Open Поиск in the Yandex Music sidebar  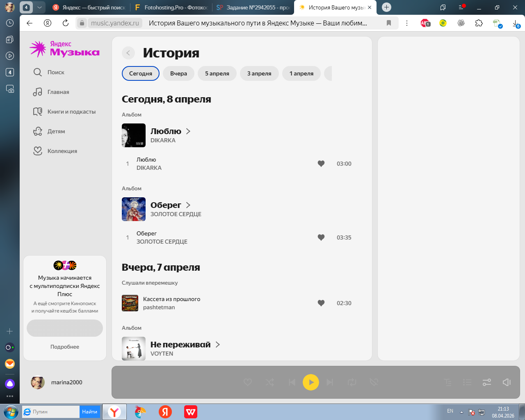[x=49, y=72]
